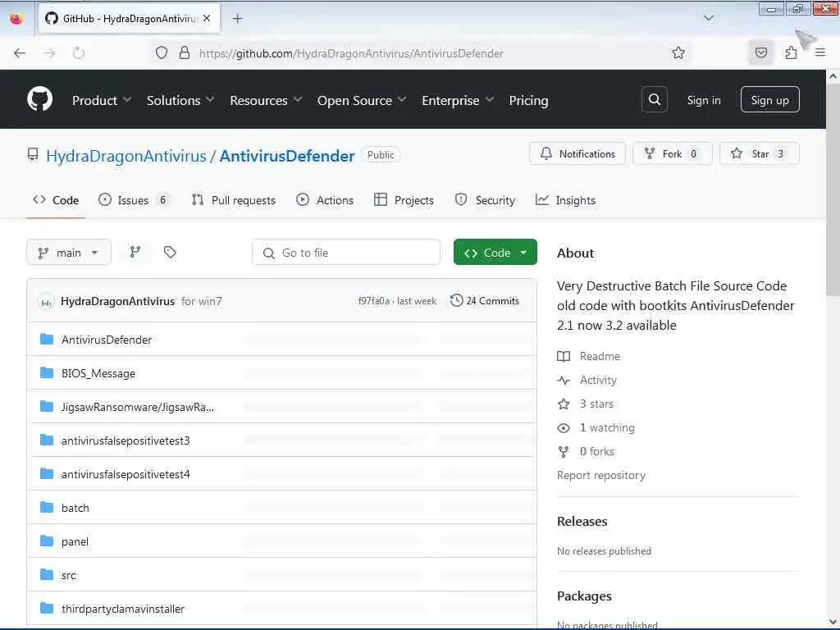The width and height of the screenshot is (840, 630).
Task: Click the Go to file search field
Action: [x=346, y=253]
